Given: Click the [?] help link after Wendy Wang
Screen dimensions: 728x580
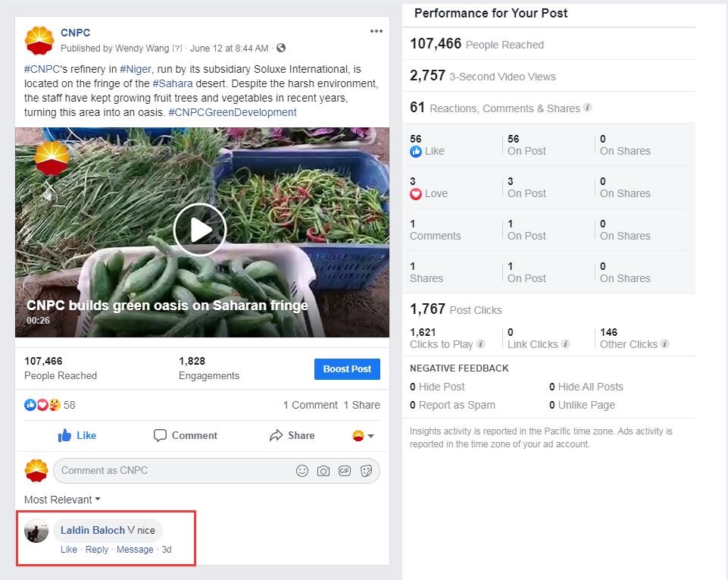Looking at the screenshot, I should (x=177, y=49).
